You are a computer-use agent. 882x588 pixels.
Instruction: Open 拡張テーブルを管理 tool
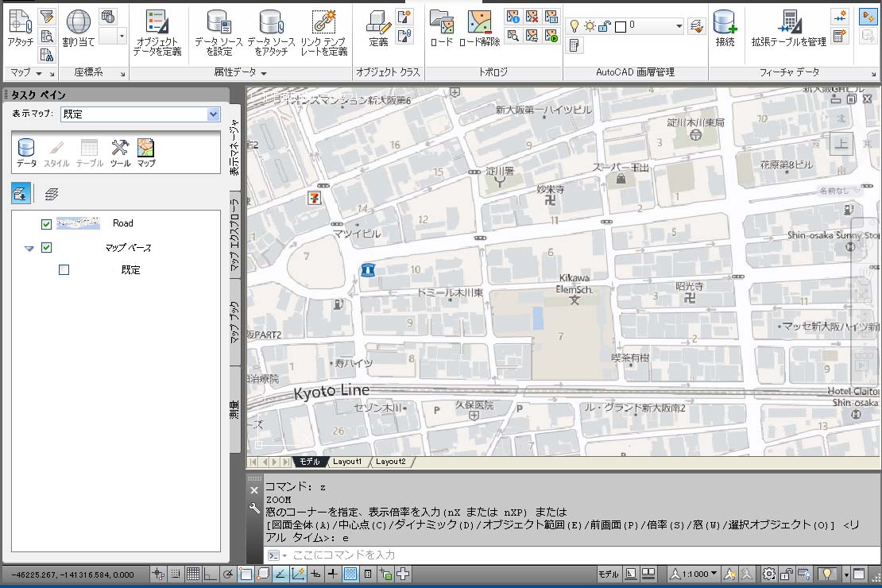[x=788, y=28]
